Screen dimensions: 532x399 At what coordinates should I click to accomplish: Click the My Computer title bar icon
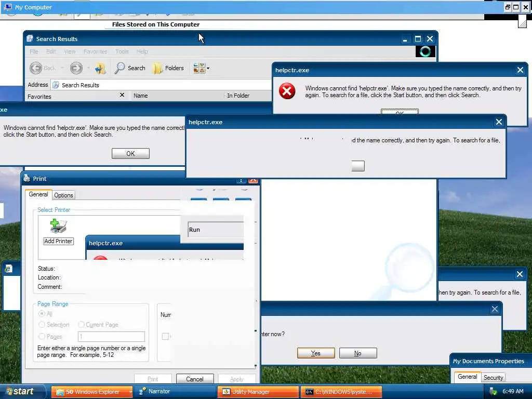pos(8,7)
